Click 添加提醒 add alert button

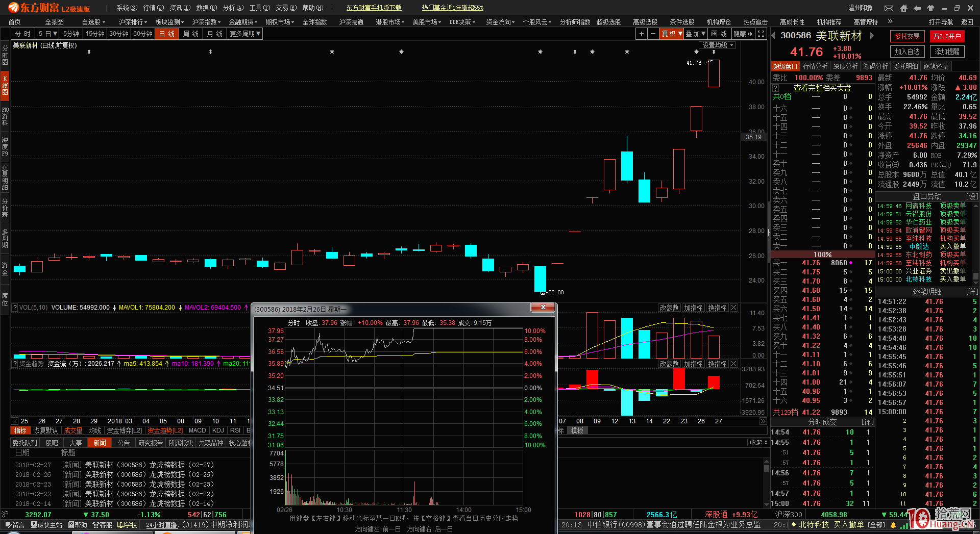coord(947,52)
